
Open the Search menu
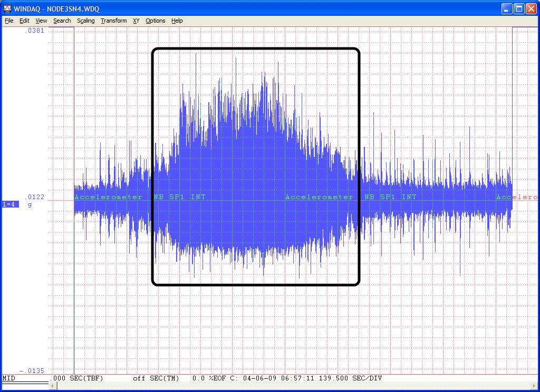point(62,21)
